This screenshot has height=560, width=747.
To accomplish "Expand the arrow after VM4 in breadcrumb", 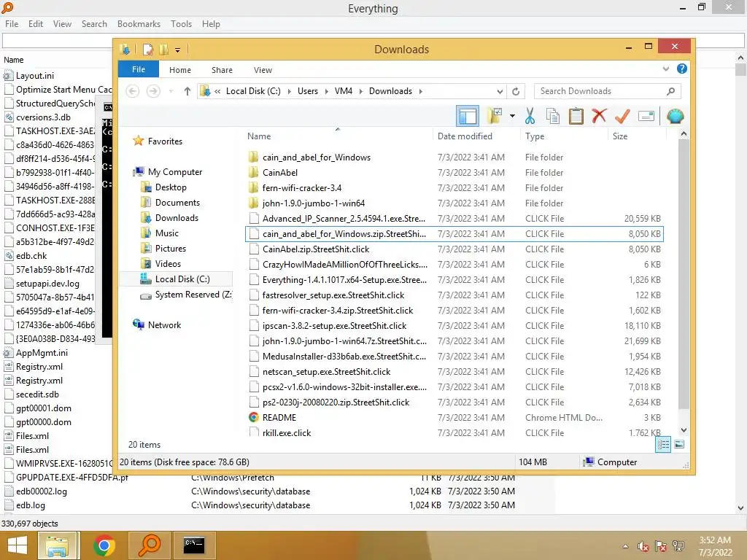I will [360, 91].
